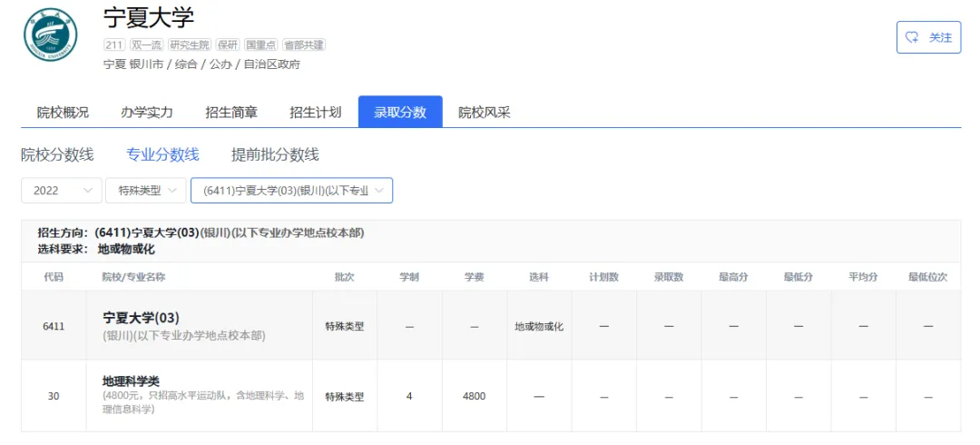Click the code cell 30
980x445 pixels.
pos(54,396)
